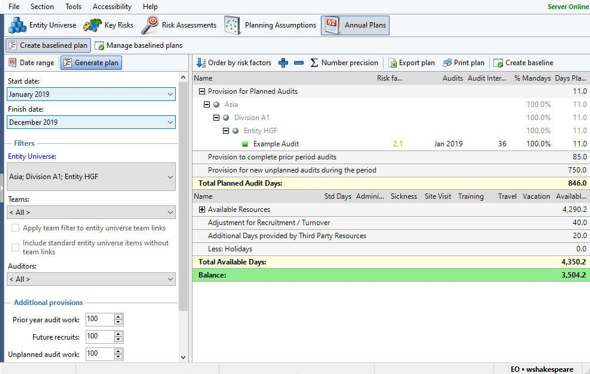
Task: Click the Unplanned audit work field
Action: [x=100, y=354]
